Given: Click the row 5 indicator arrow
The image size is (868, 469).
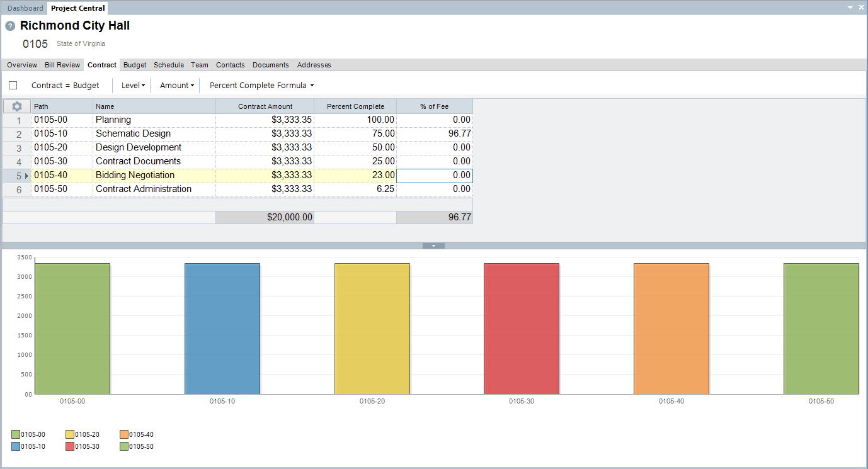Looking at the screenshot, I should pyautogui.click(x=26, y=176).
